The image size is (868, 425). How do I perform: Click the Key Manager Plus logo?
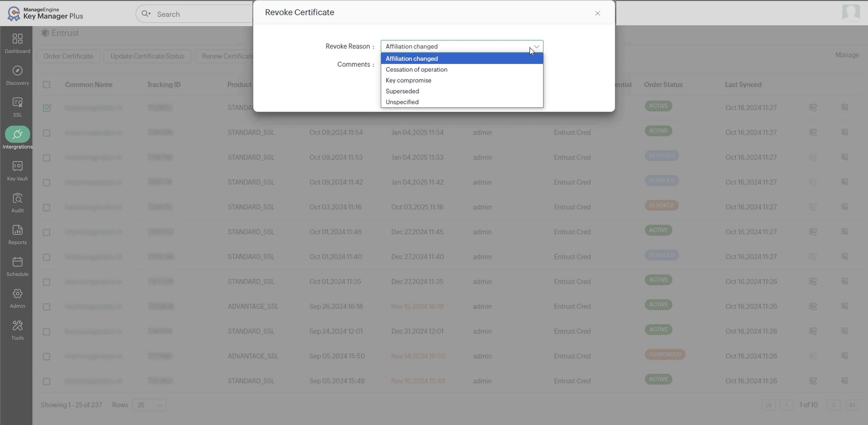(45, 14)
